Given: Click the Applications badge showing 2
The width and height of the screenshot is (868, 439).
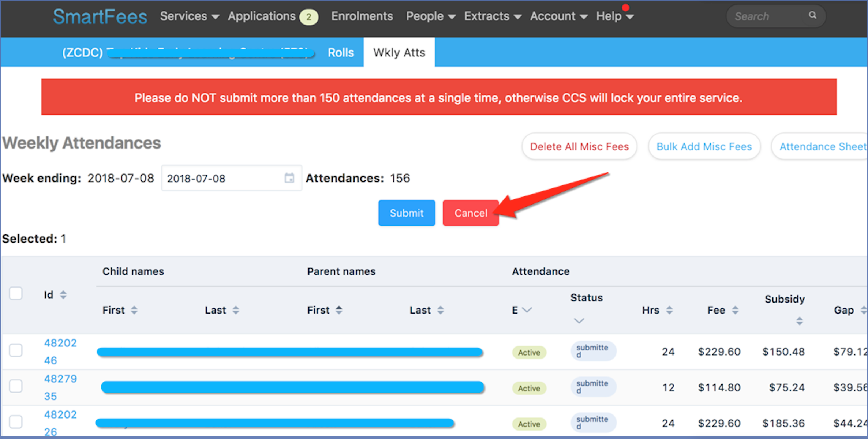Looking at the screenshot, I should pyautogui.click(x=309, y=17).
